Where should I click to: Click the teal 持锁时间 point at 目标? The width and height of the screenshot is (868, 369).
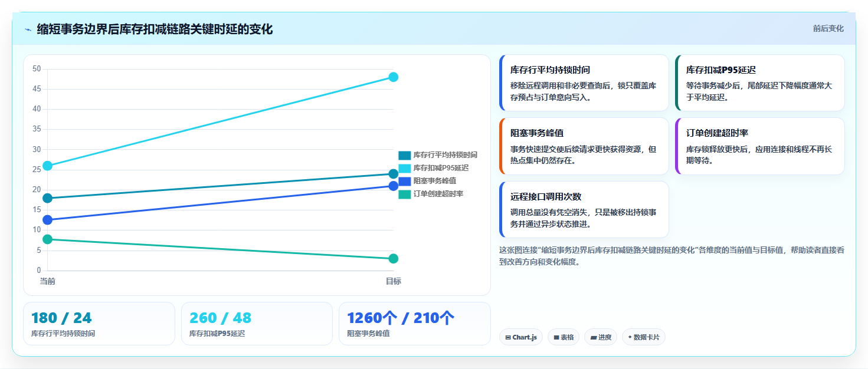tap(394, 174)
